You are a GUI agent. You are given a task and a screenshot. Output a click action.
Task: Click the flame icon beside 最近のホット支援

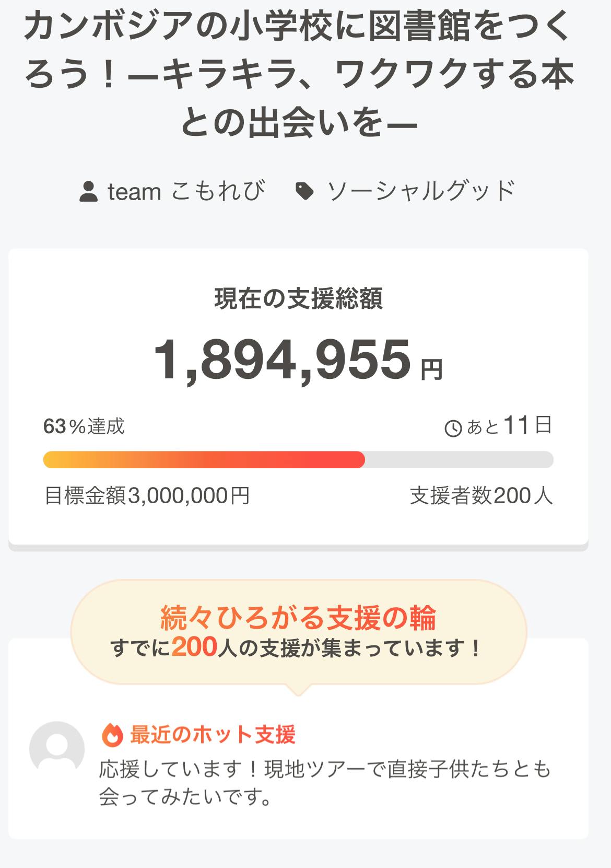112,735
